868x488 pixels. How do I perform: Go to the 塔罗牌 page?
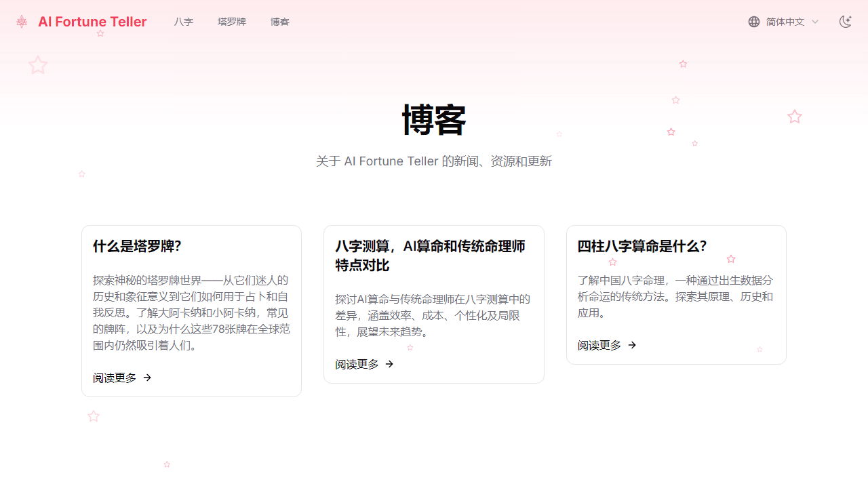tap(232, 22)
